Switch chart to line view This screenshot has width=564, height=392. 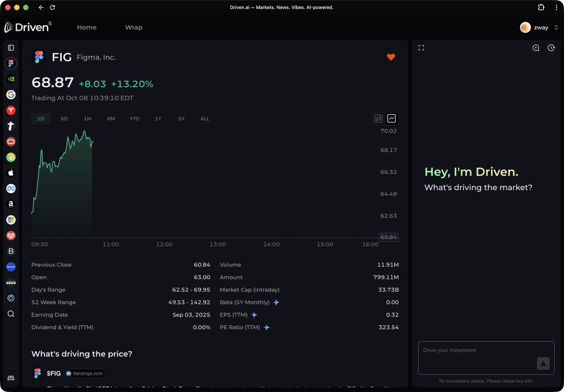pos(392,118)
